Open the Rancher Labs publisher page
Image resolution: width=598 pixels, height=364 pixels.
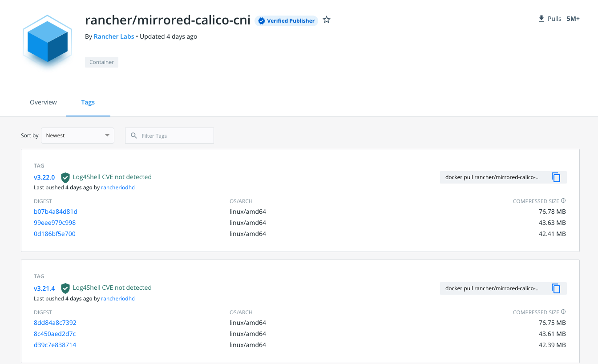[x=113, y=36]
